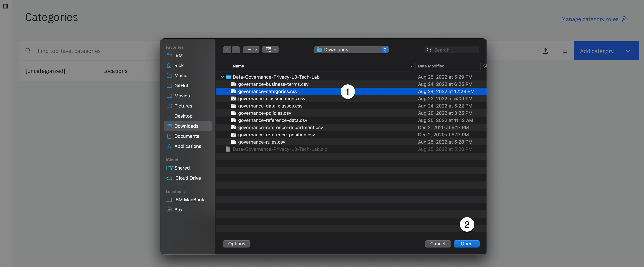Collapse the Data-Governance-Privacy-L3-Tech-Lab folder
Viewport: 644px width, 267px height.
tap(222, 77)
